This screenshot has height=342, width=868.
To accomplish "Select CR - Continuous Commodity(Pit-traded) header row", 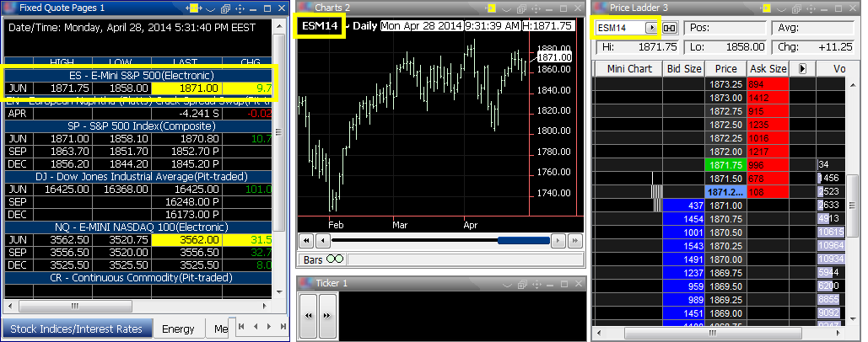I will pyautogui.click(x=138, y=277).
